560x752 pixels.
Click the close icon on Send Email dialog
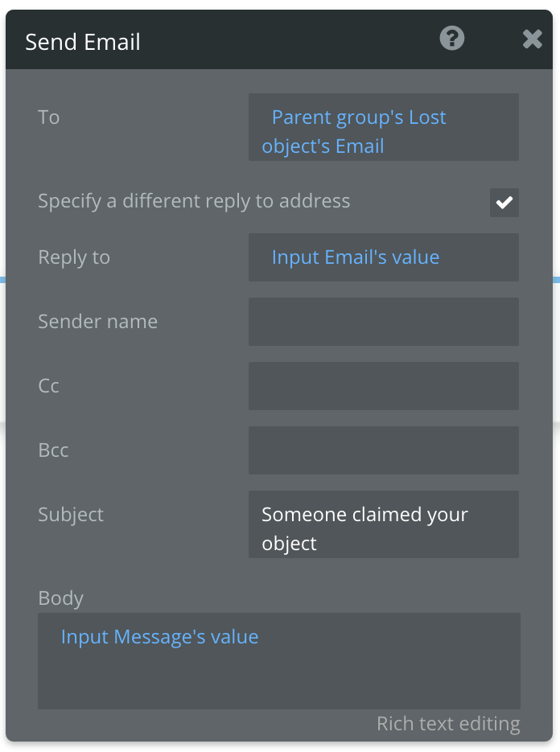(x=532, y=38)
